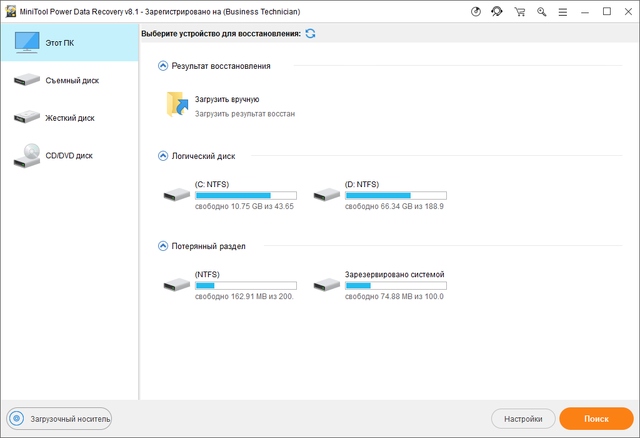The width and height of the screenshot is (640, 438).
Task: Click the text свободно 74.88 MB из 100.0
Action: 394,297
